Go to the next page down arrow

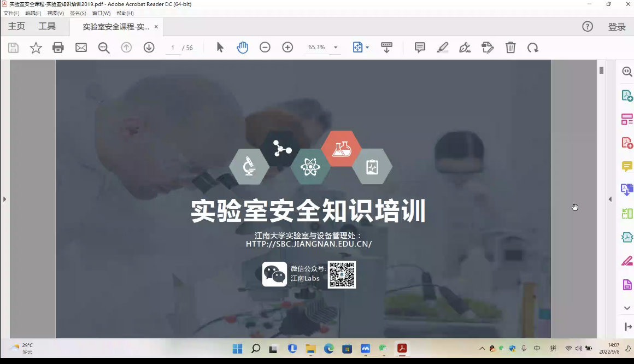pyautogui.click(x=149, y=48)
